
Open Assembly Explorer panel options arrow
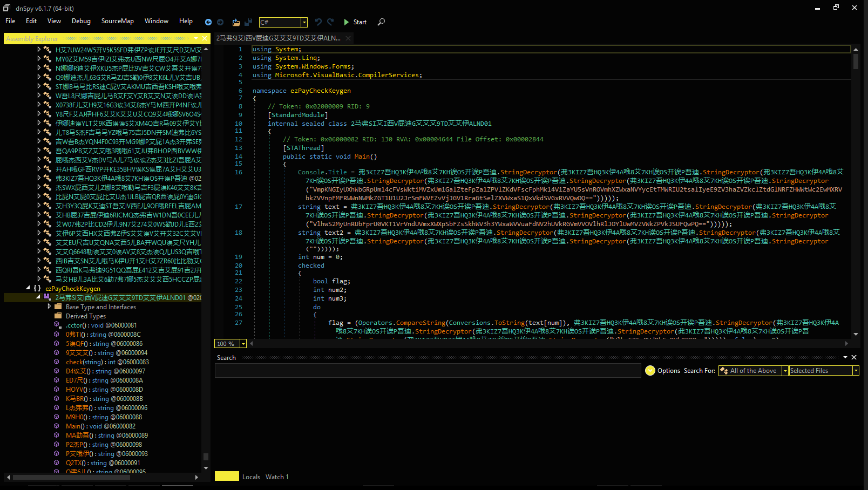click(x=195, y=38)
